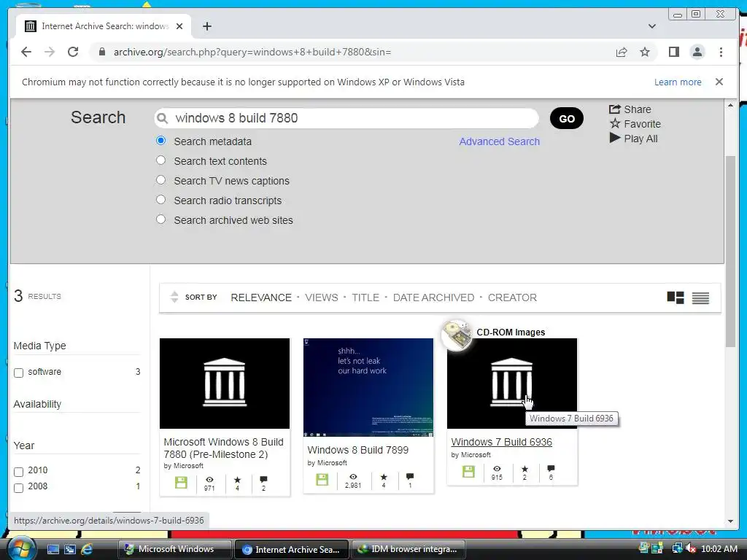Select Search TV news captions option
Viewport: 747px width, 560px height.
pos(161,180)
